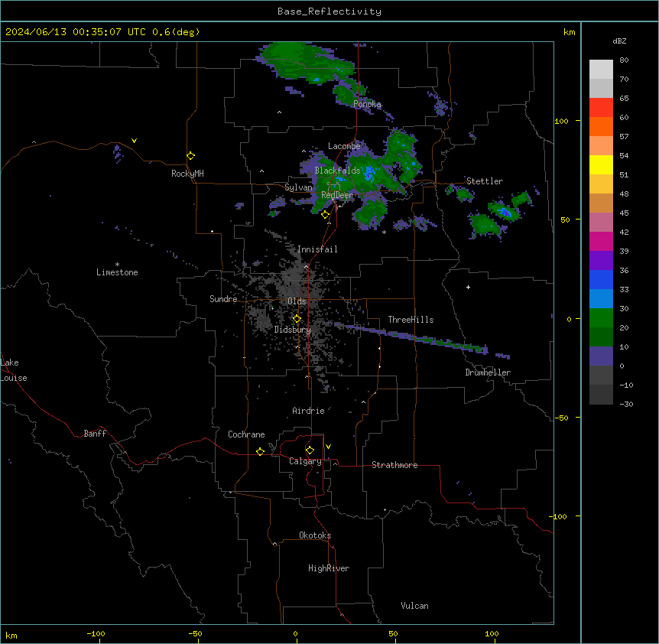Select the blue 33-36 dBZ legend swatch
Image resolution: width=659 pixels, height=644 pixels.
coord(601,279)
